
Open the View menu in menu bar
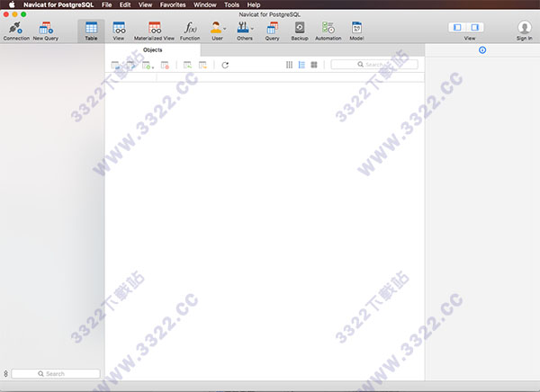pos(145,4)
